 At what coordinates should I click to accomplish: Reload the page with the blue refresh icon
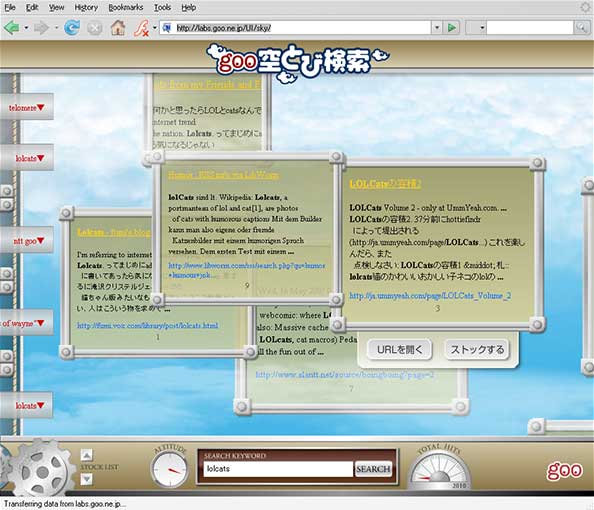pyautogui.click(x=72, y=28)
